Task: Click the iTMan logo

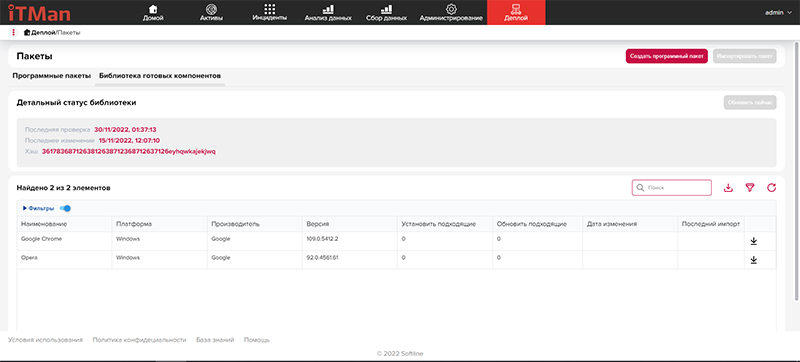Action: point(39,12)
